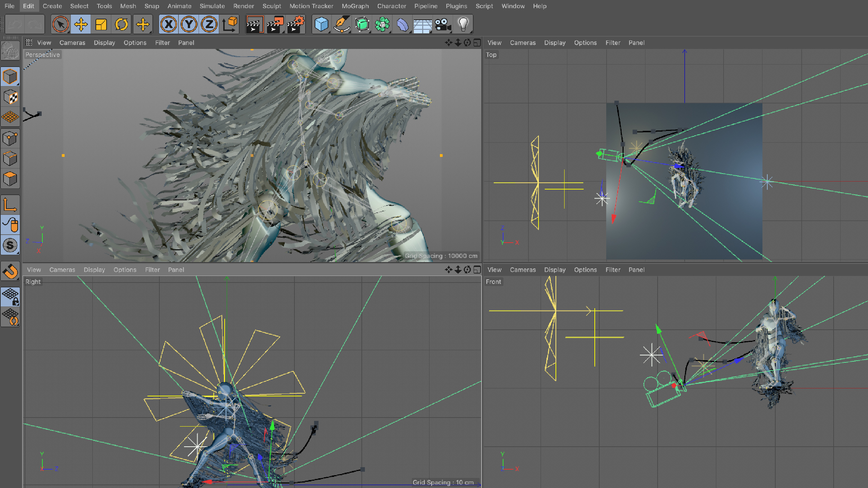Toggle the Z axis lock
This screenshot has height=488, width=868.
click(x=209, y=24)
